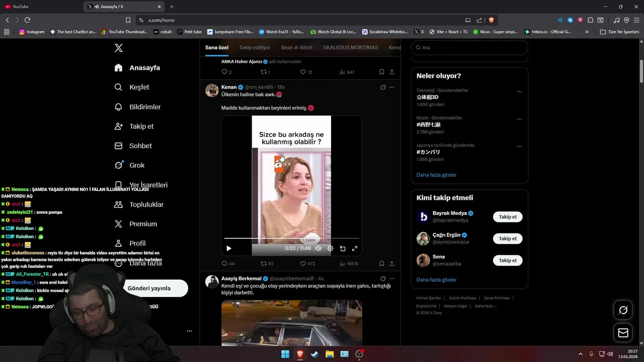Switch to the SKALEDUS MORTIMAS tab
Screen dimensions: 644x362
(x=351, y=47)
